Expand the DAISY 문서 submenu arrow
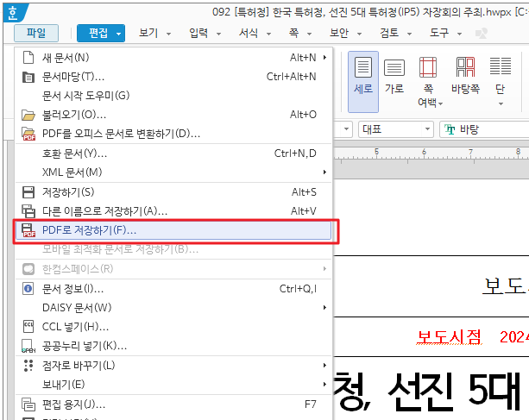 pyautogui.click(x=324, y=307)
